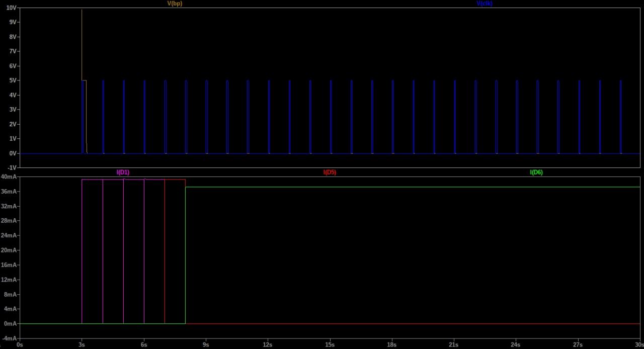Screen dimensions: 644x349
Task: Click the 16mA current axis label
Action: point(9,265)
